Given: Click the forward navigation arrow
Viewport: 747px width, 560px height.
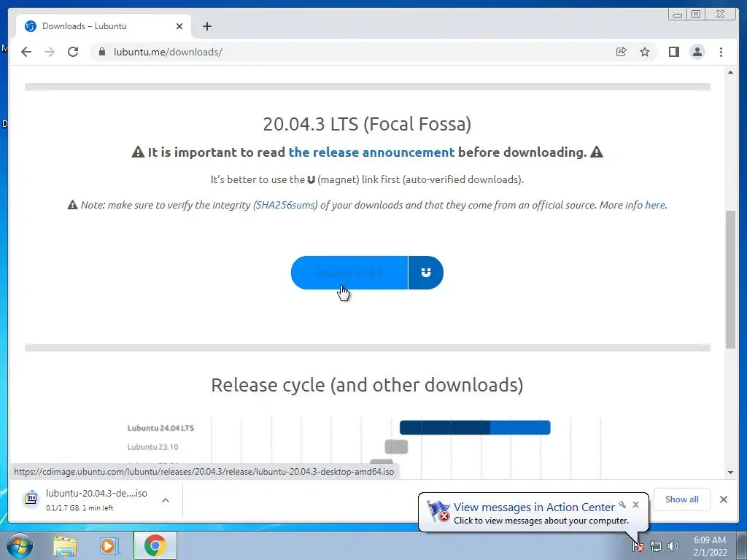Looking at the screenshot, I should 50,52.
